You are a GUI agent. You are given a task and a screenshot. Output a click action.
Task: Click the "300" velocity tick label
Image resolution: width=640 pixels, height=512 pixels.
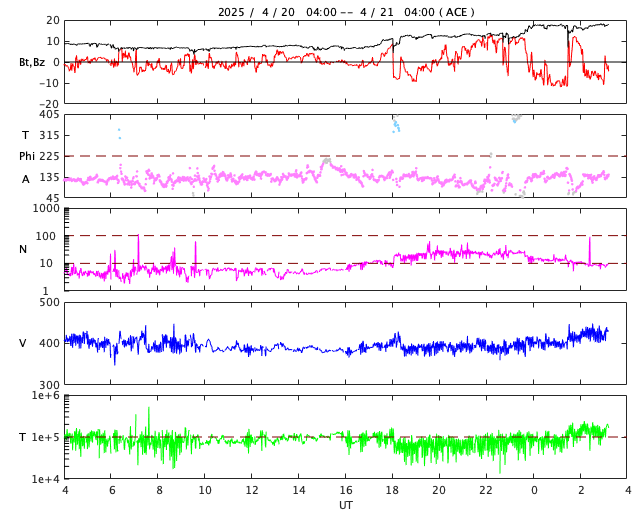(49, 385)
